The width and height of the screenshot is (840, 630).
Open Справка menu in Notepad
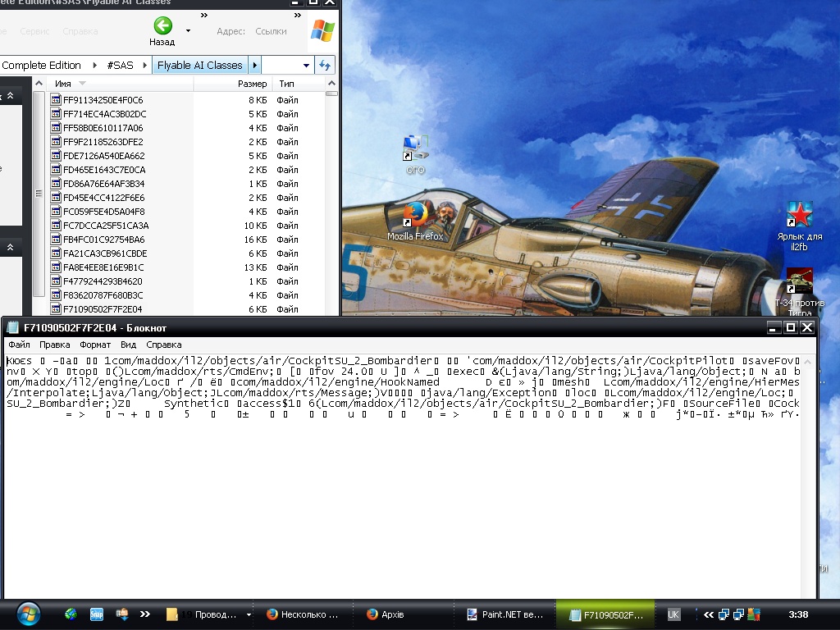(164, 345)
